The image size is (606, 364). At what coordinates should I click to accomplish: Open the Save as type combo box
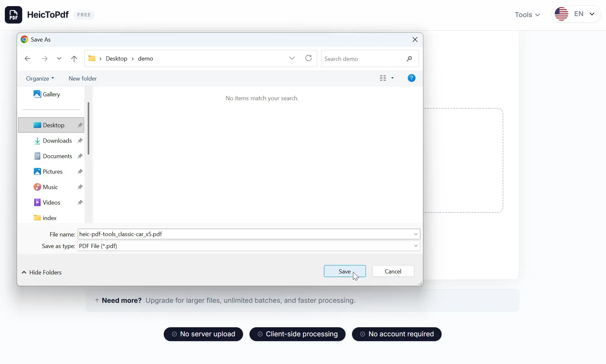(249, 246)
